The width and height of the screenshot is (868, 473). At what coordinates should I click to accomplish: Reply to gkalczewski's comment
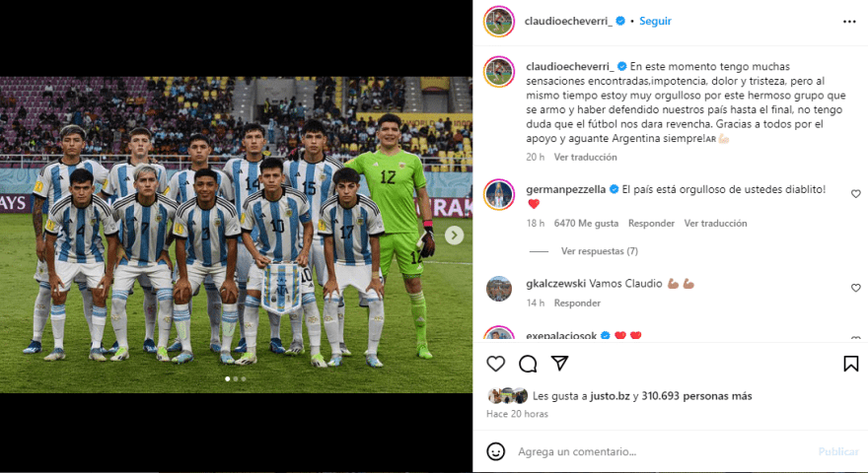pyautogui.click(x=577, y=304)
